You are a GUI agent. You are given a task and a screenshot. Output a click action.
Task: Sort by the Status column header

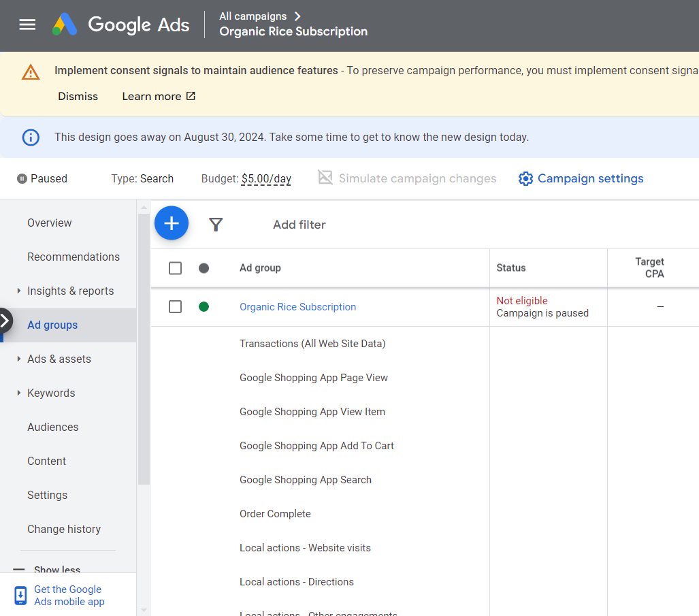511,268
